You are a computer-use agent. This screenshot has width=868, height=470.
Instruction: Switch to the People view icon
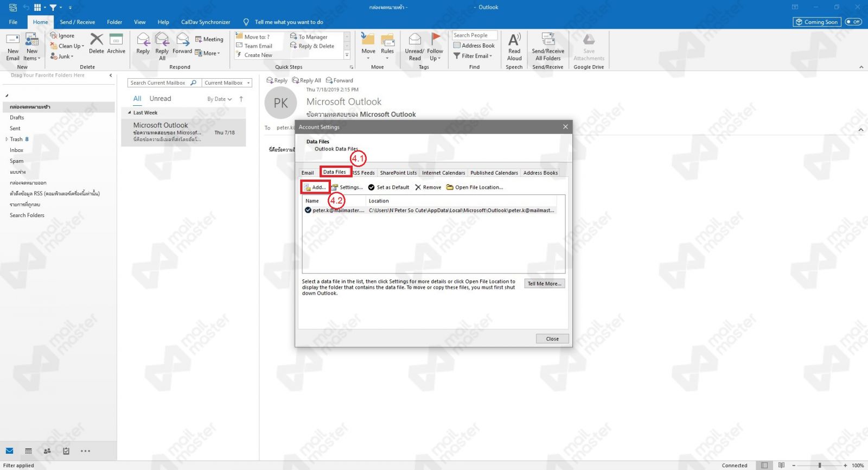(47, 451)
